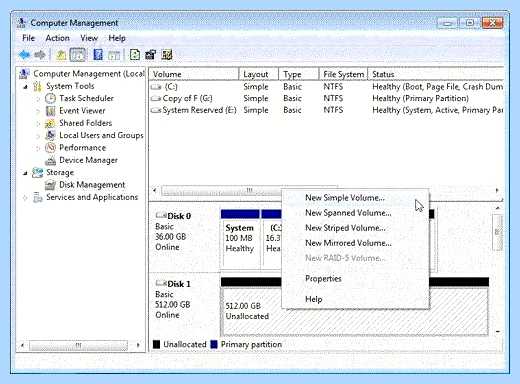Expand the Performance node
This screenshot has height=384, width=520.
click(38, 148)
